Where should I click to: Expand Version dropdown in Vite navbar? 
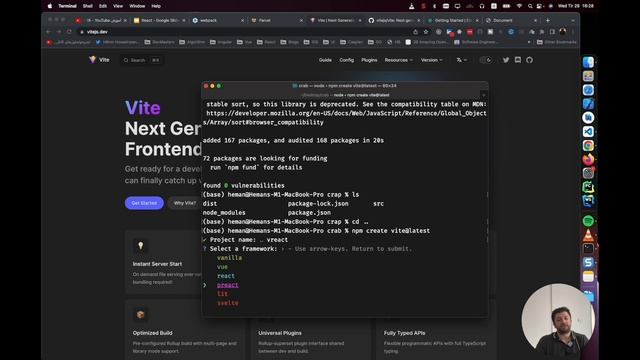(431, 60)
